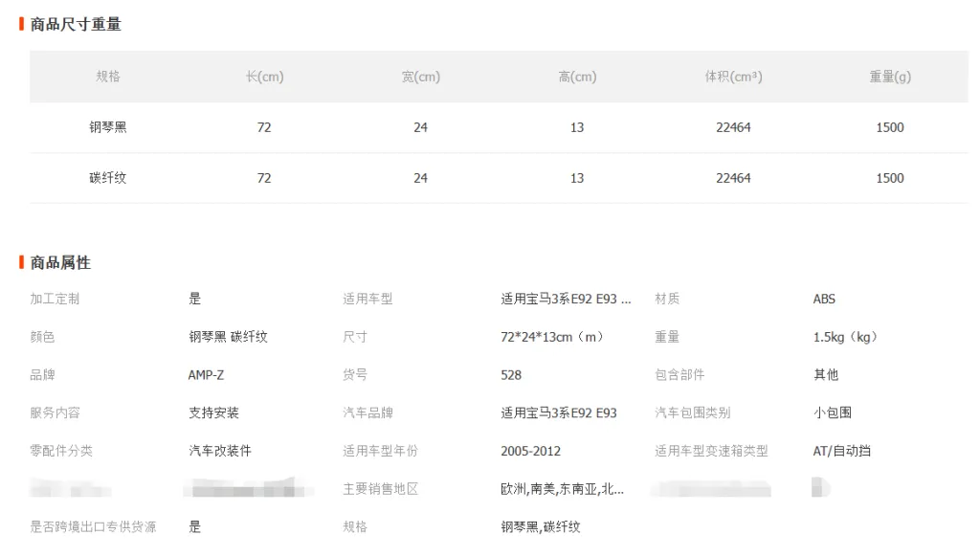Select the 72*24*13cm size value
The image size is (980, 557).
pyautogui.click(x=552, y=337)
